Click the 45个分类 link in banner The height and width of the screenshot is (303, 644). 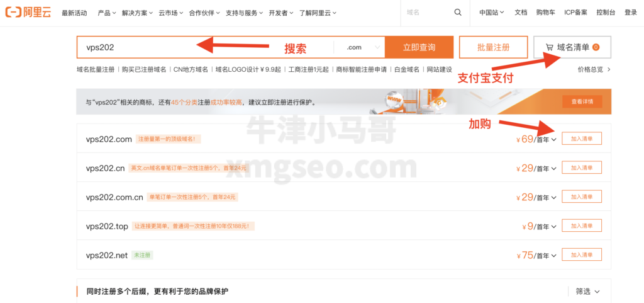(184, 101)
